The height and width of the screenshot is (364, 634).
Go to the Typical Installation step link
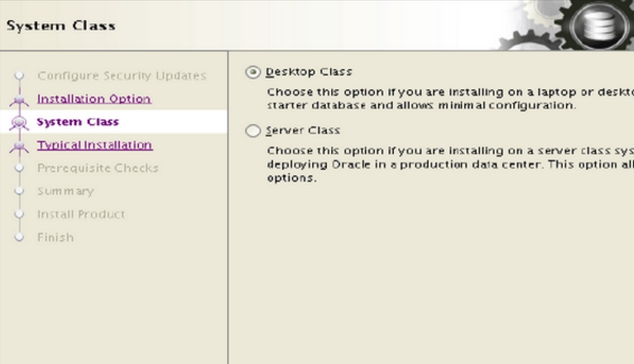pos(95,145)
